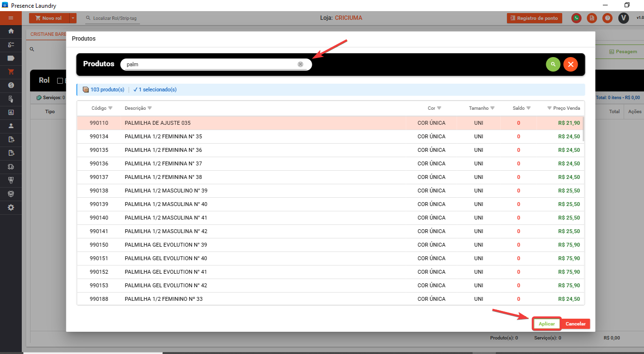The height and width of the screenshot is (354, 644).
Task: Click the shopping cart sidebar icon
Action: 11,72
